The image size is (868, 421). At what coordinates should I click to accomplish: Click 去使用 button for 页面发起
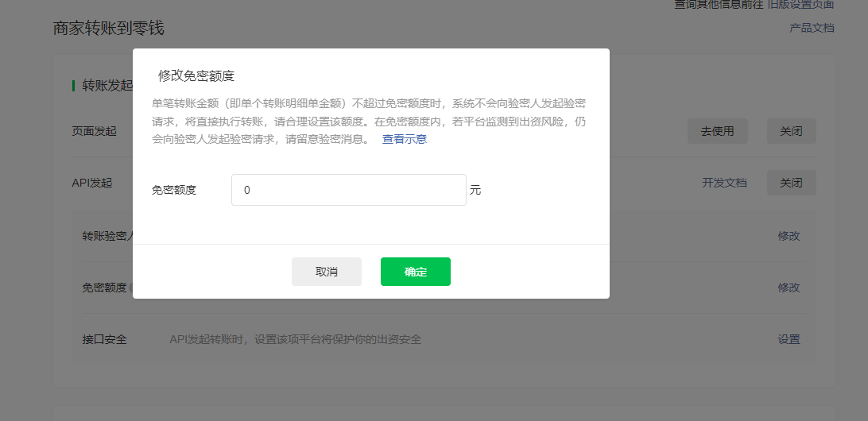(718, 131)
